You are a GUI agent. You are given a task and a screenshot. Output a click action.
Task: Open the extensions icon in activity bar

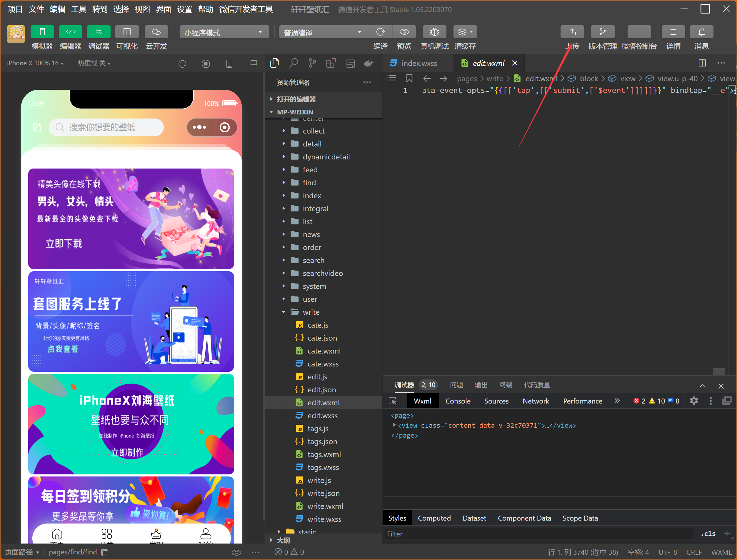(331, 63)
